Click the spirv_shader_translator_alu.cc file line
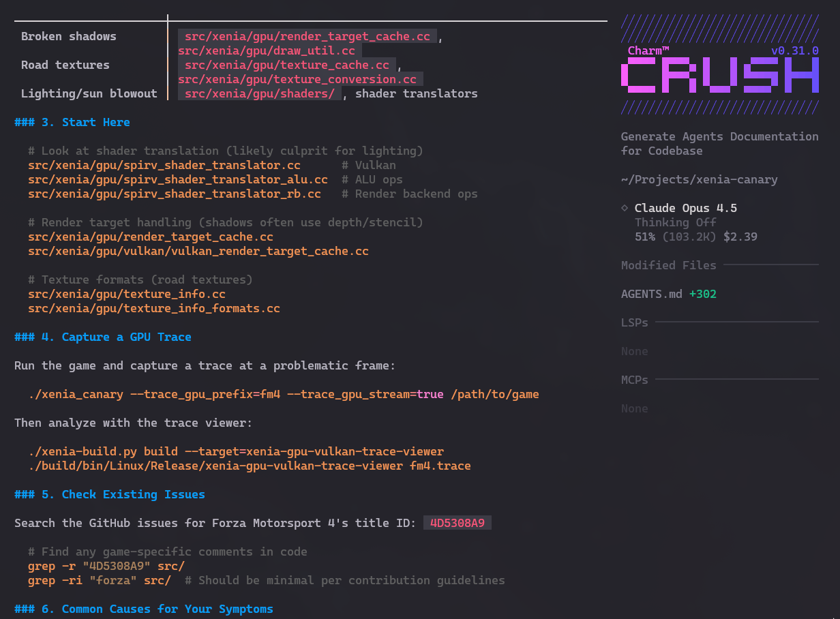The height and width of the screenshot is (619, 840). pyautogui.click(x=177, y=179)
